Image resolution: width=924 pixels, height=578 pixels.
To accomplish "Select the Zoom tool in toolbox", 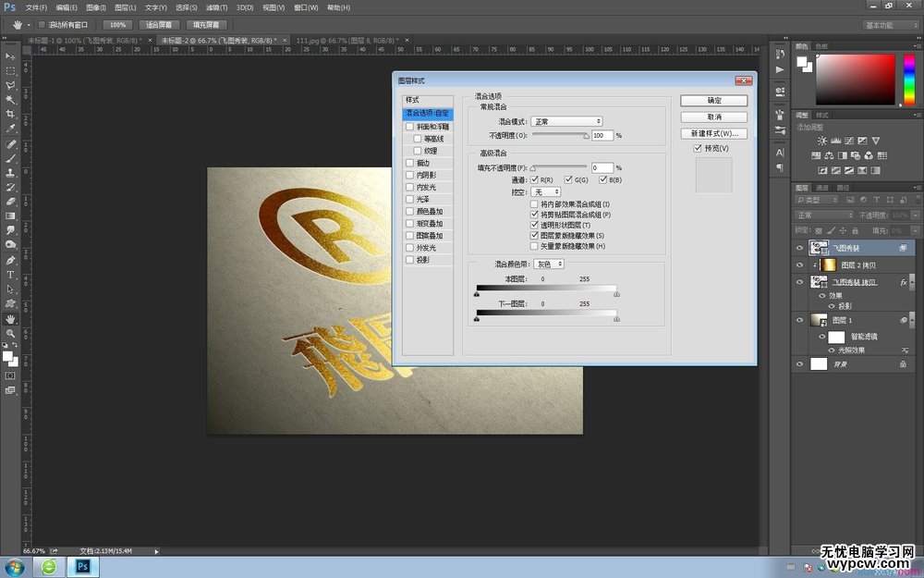I will click(10, 333).
